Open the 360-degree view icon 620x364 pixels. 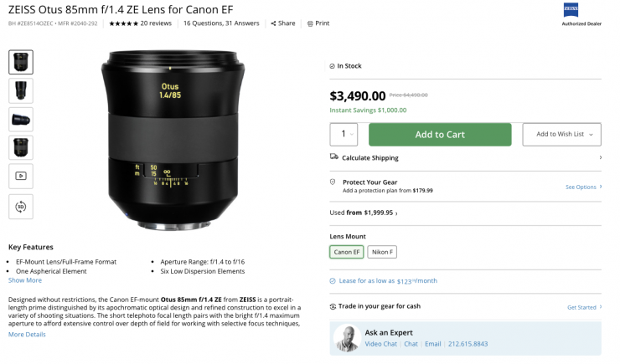click(x=21, y=206)
